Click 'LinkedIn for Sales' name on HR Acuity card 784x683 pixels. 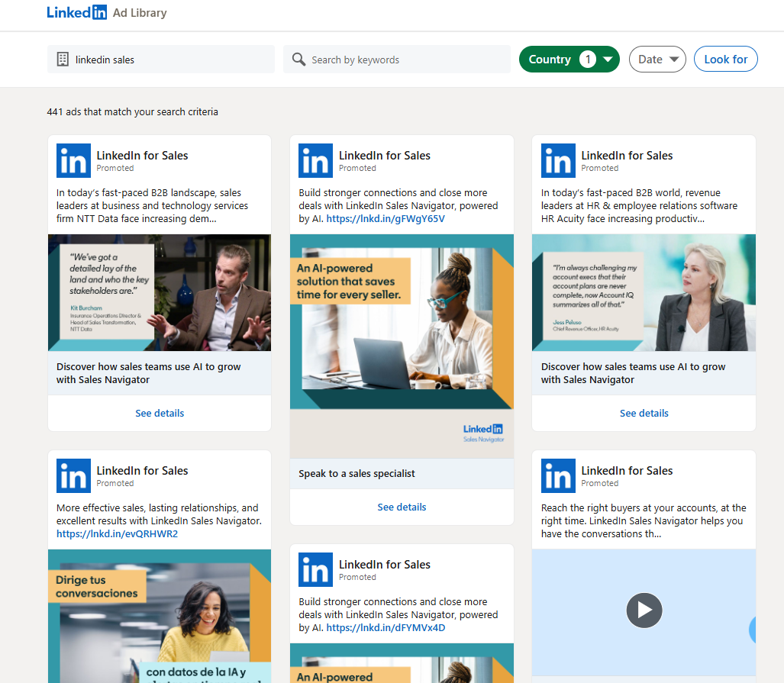pyautogui.click(x=627, y=156)
